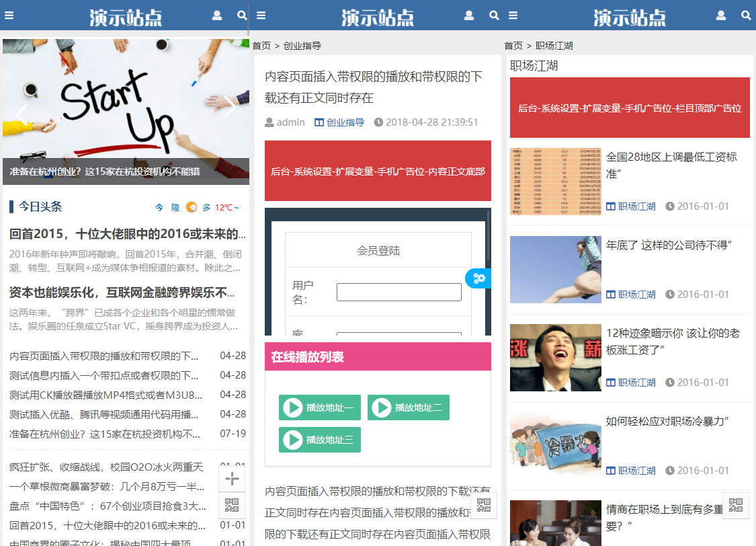Click red ad banner 手机广告位-栏目顶部广告位

[630, 108]
